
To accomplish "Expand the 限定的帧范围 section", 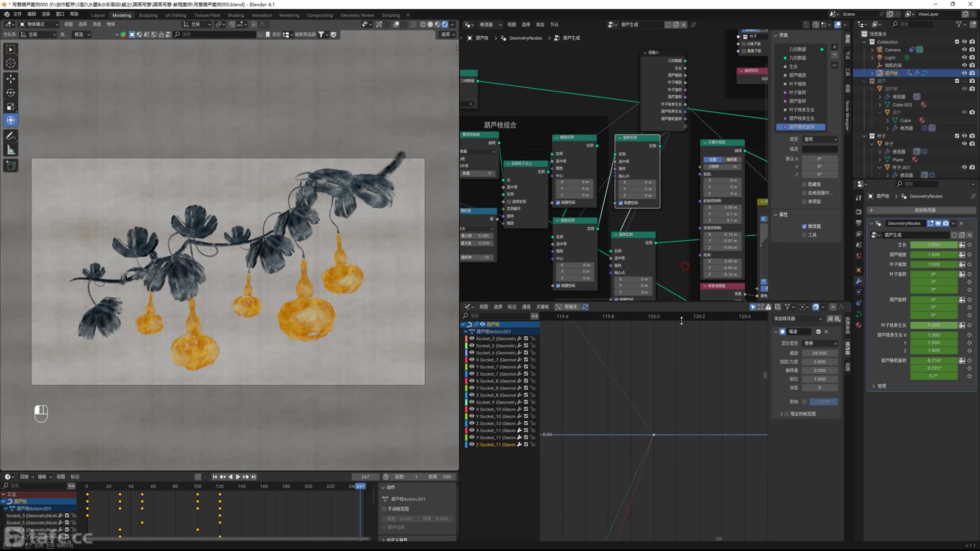I will pos(781,414).
